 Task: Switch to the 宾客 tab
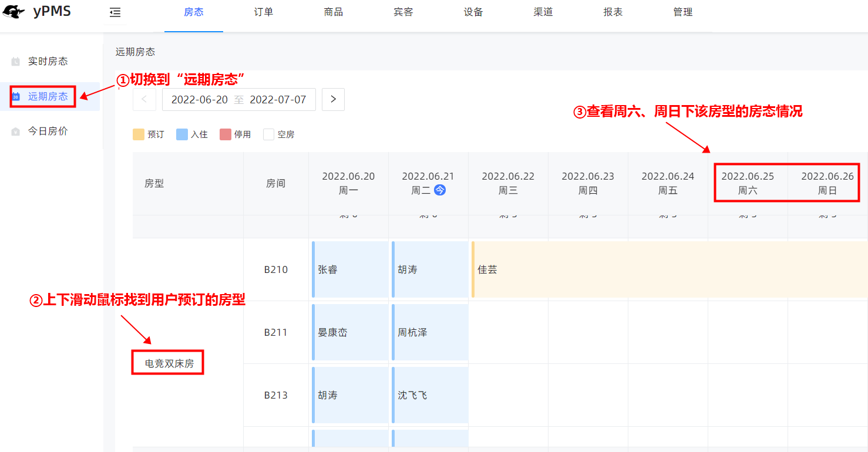[x=403, y=12]
